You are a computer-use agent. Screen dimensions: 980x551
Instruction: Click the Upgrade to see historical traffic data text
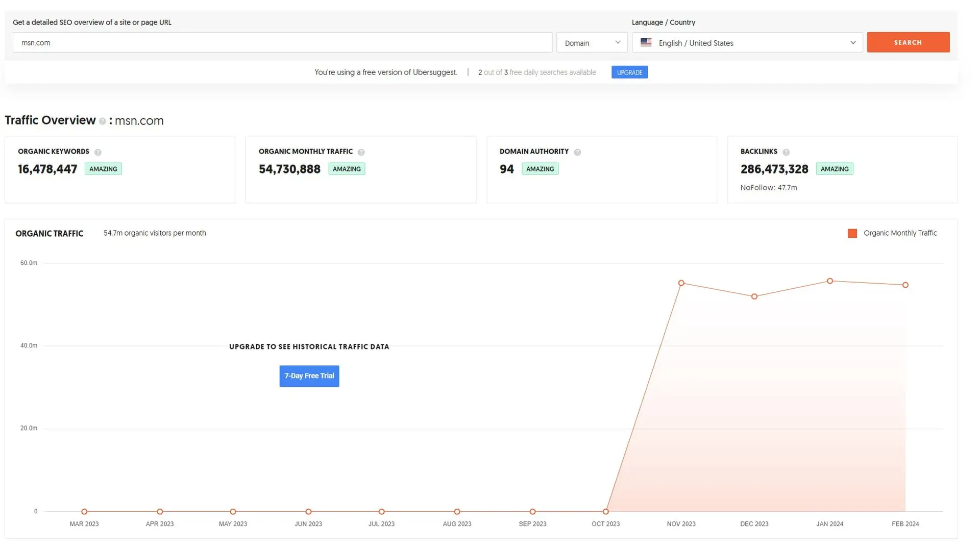pyautogui.click(x=309, y=347)
